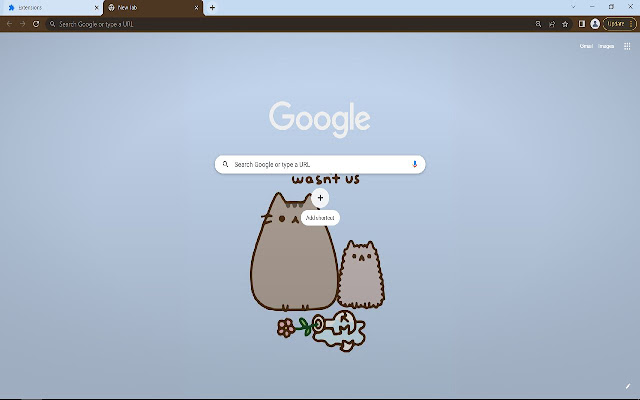Open the Gmail link

click(586, 46)
